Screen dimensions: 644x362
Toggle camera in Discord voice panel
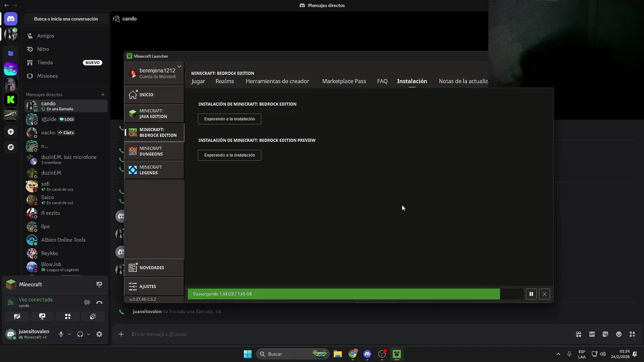[x=17, y=316]
